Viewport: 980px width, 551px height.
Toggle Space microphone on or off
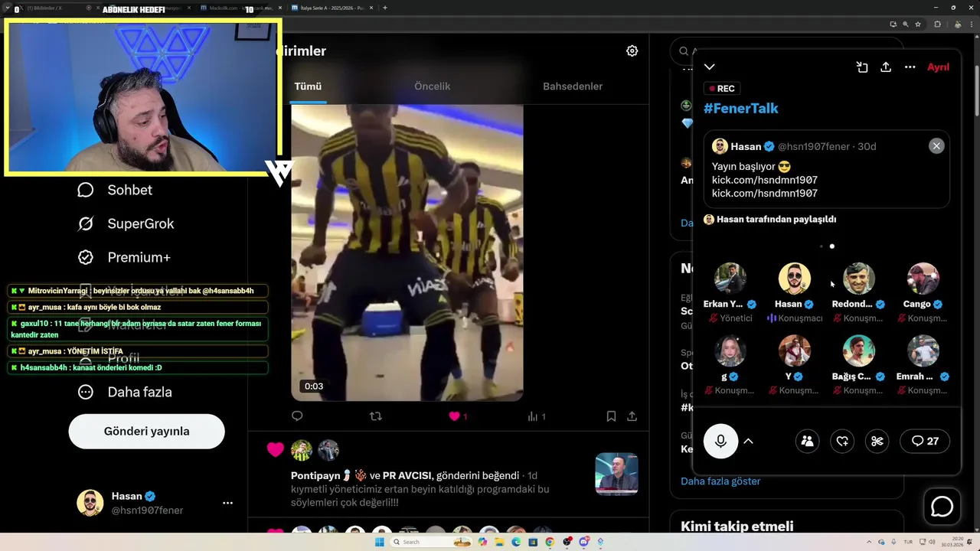click(x=720, y=441)
